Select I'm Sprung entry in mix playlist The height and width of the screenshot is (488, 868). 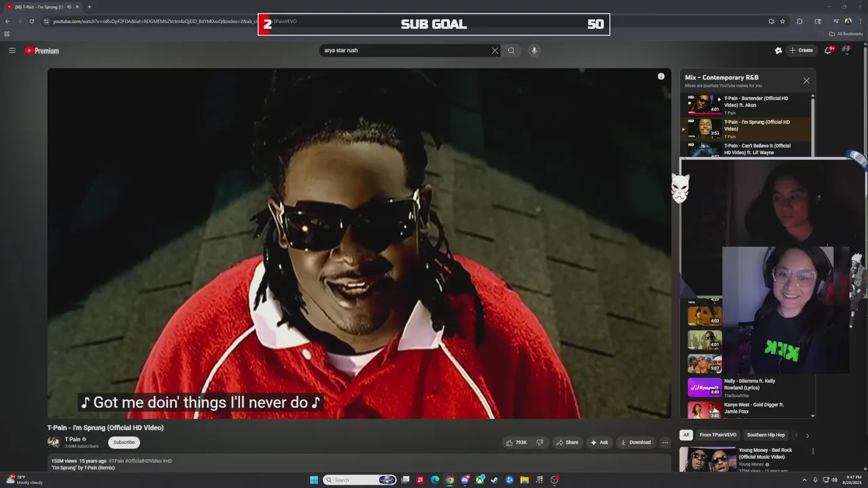click(x=745, y=129)
